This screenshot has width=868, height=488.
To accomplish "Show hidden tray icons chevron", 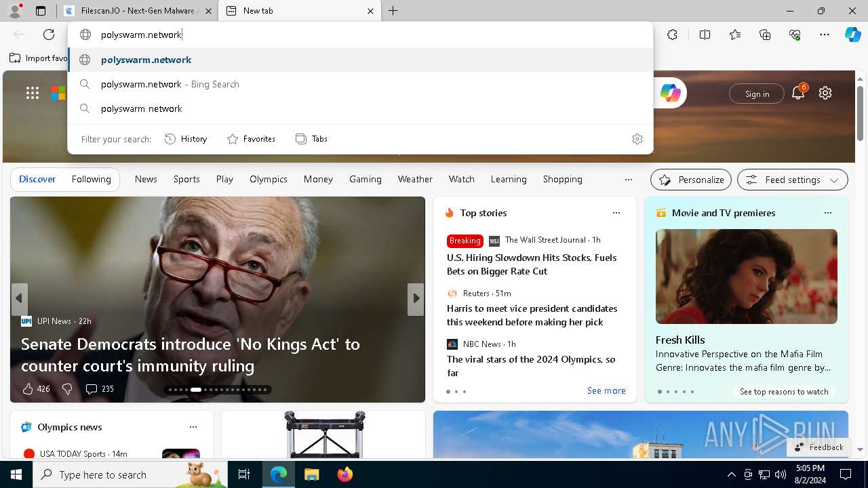I will [732, 474].
